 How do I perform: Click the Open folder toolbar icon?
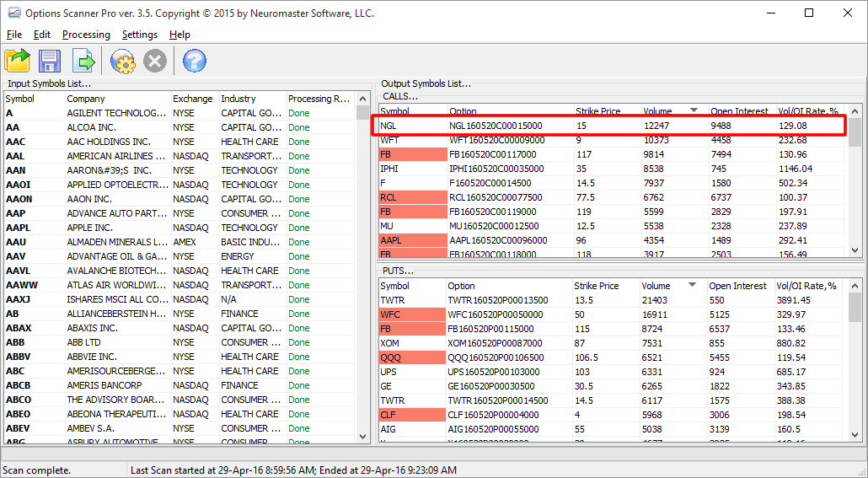[17, 61]
